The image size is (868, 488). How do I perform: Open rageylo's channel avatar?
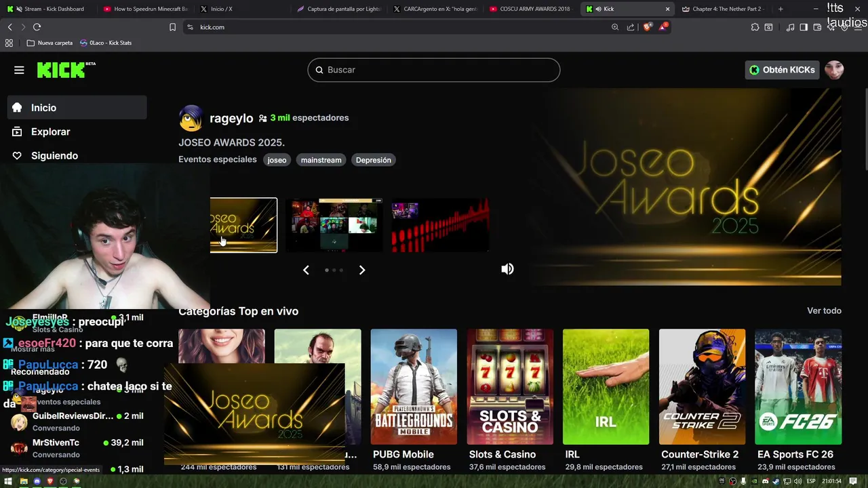pyautogui.click(x=191, y=118)
